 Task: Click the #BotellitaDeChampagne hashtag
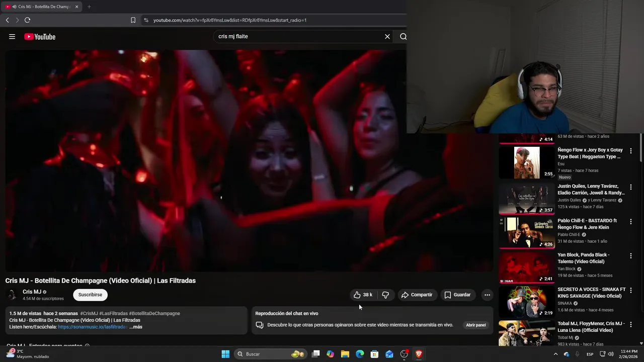[x=154, y=313]
